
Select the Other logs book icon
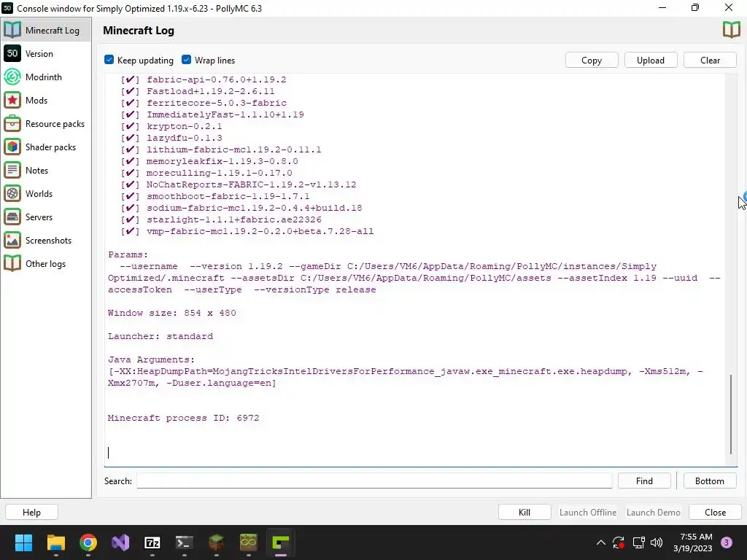pos(12,263)
